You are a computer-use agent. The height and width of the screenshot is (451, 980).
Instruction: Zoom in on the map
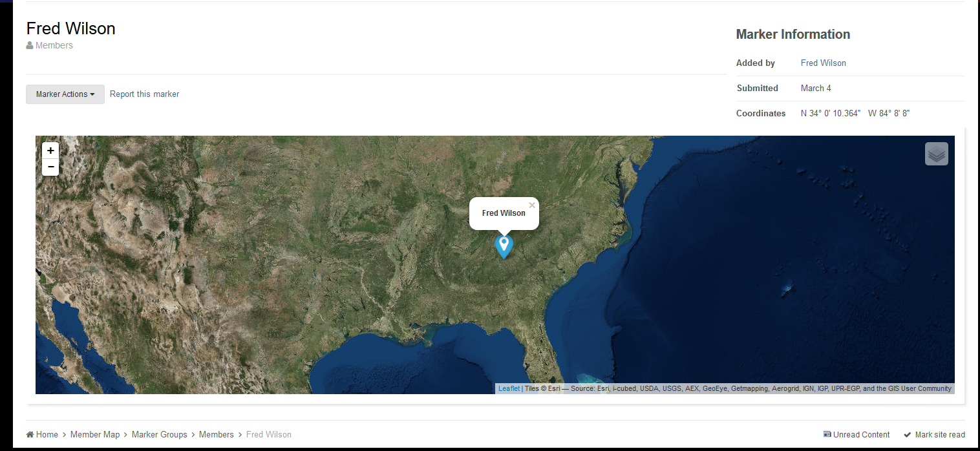(50, 151)
